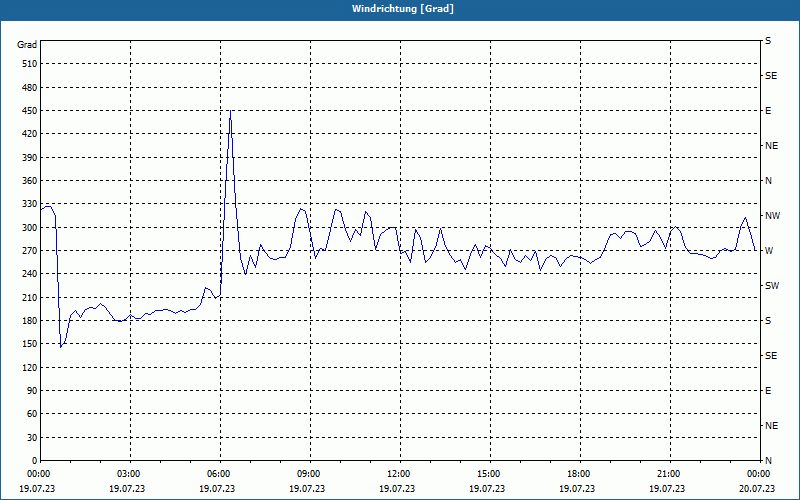
Task: Click the blue line's lowest dip near 150
Action: pyautogui.click(x=61, y=347)
